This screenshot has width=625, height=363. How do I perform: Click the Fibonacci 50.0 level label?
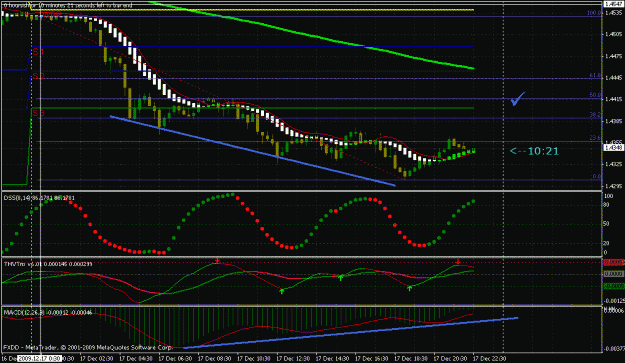point(596,95)
